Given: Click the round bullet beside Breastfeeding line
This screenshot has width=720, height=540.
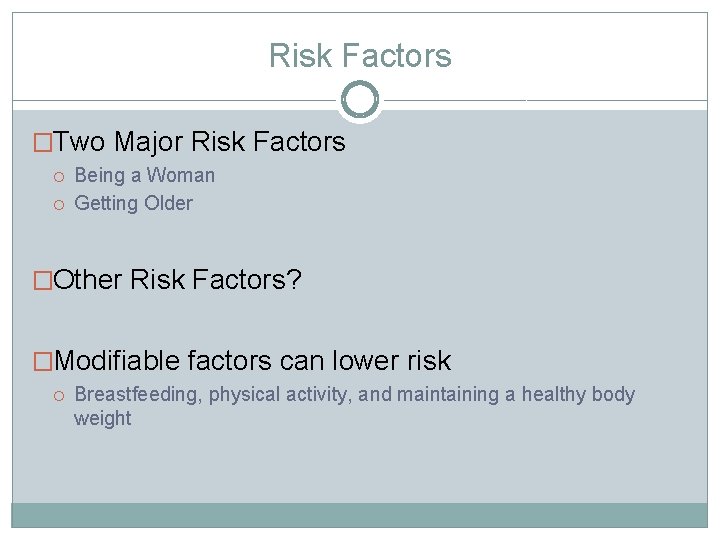Looking at the screenshot, I should (x=60, y=395).
